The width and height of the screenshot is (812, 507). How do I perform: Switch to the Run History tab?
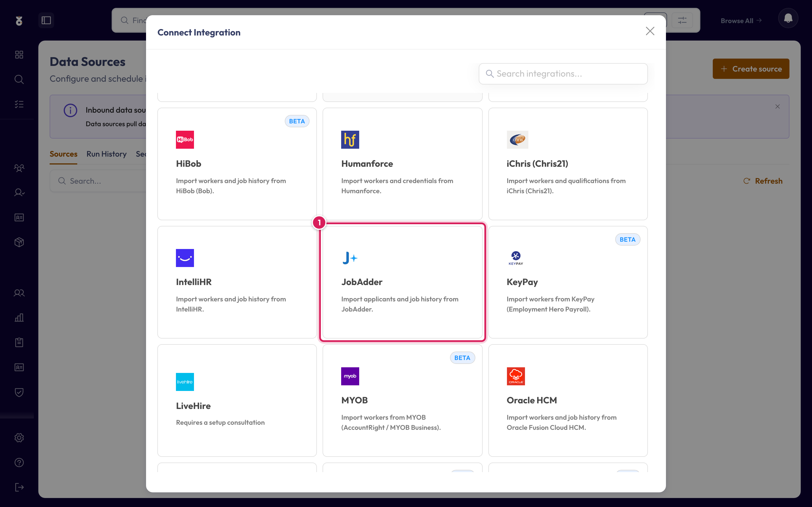pos(106,154)
